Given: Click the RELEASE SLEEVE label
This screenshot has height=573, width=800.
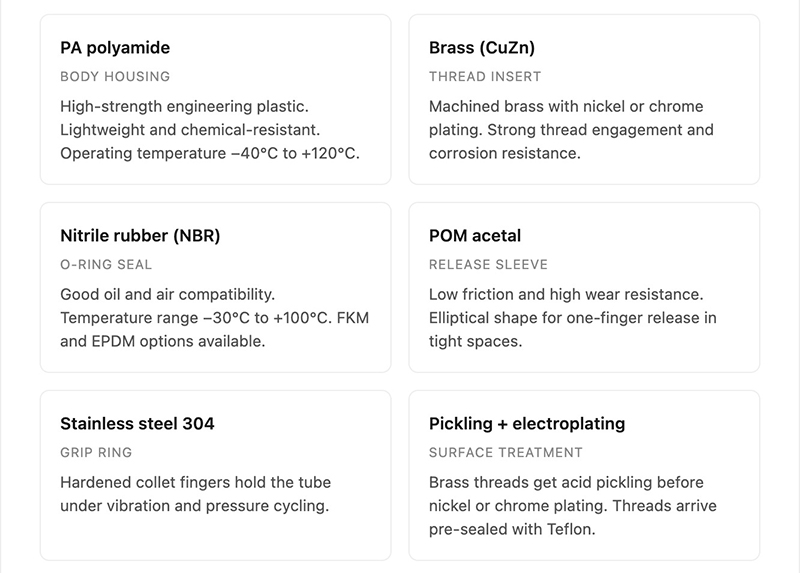Looking at the screenshot, I should (x=488, y=264).
